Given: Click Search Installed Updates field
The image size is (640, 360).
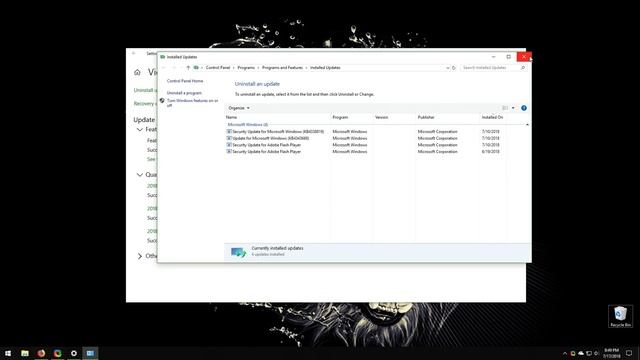Looking at the screenshot, I should click(490, 68).
